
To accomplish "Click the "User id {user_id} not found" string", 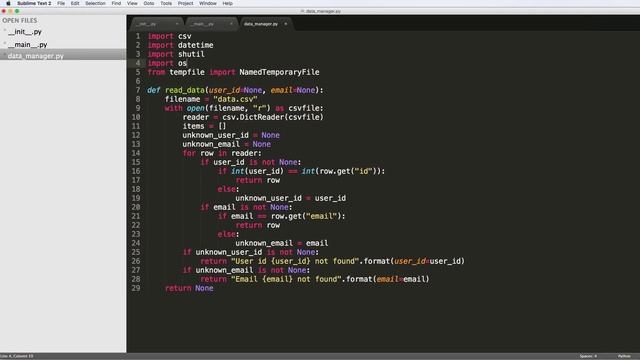I will 295,261.
